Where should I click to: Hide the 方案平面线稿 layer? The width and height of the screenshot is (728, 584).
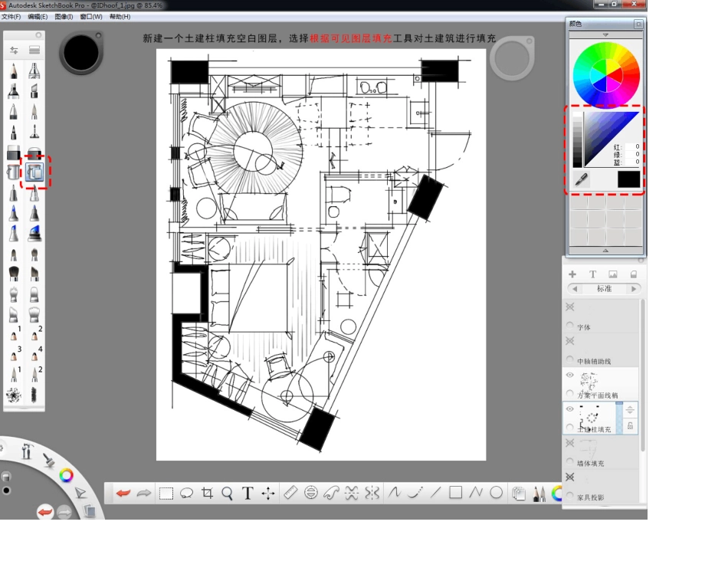pyautogui.click(x=569, y=375)
